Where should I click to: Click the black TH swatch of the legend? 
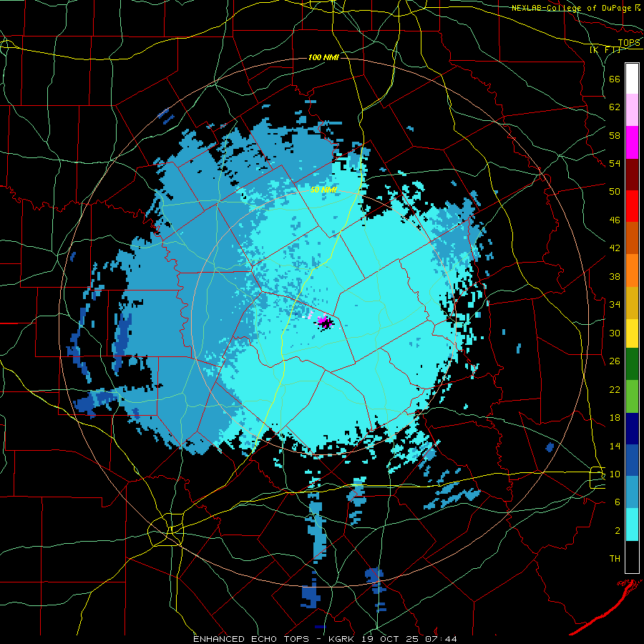coord(632,557)
